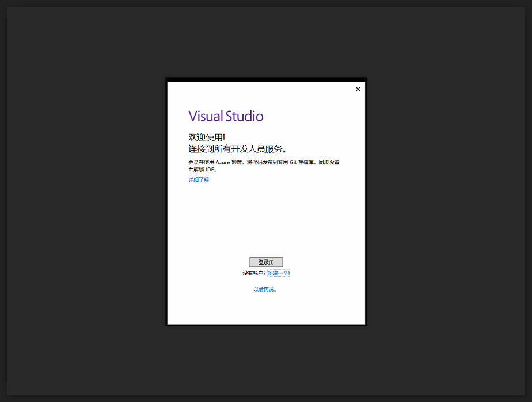The height and width of the screenshot is (402, 532).
Task: Click the 同步设置 phrase in the description
Action: [329, 162]
